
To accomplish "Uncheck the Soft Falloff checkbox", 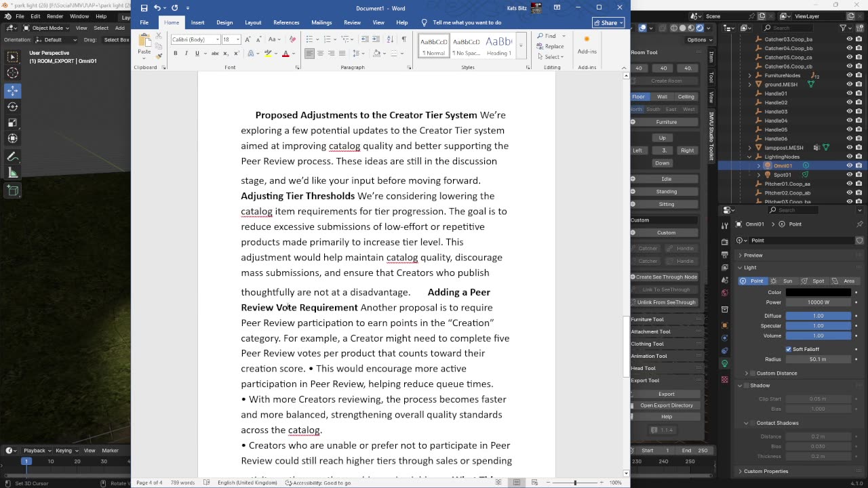I will point(789,349).
